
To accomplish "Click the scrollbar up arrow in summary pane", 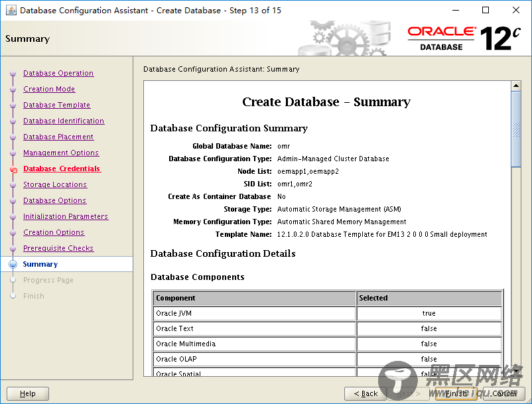I will [516, 86].
